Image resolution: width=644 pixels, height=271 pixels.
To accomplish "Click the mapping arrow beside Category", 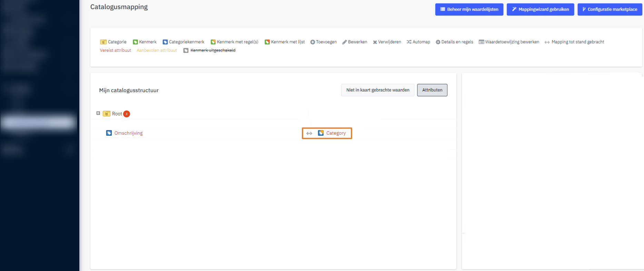I will (x=309, y=133).
